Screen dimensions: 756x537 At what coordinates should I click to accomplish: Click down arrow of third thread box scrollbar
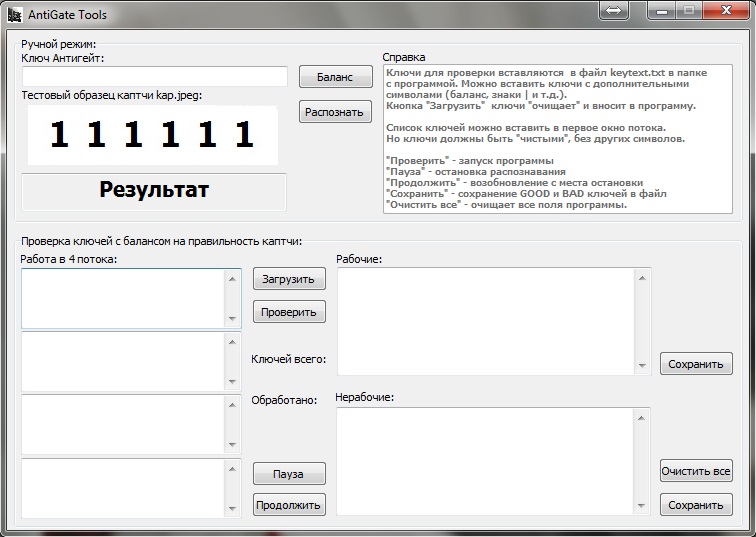click(232, 444)
